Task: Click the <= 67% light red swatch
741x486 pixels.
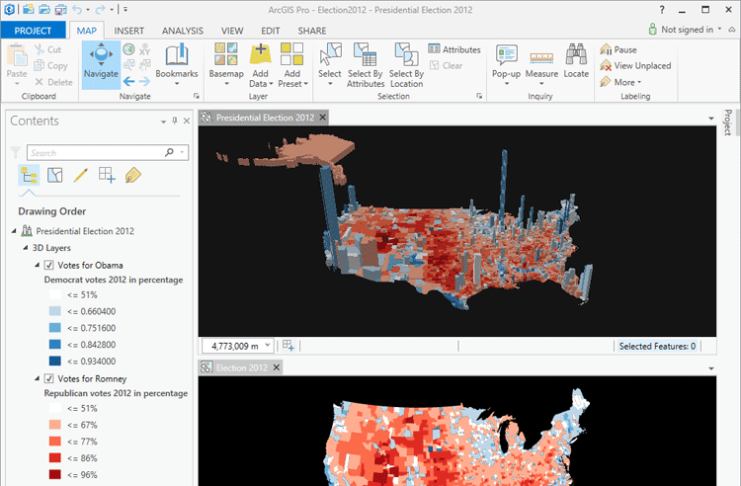Action: (x=55, y=425)
